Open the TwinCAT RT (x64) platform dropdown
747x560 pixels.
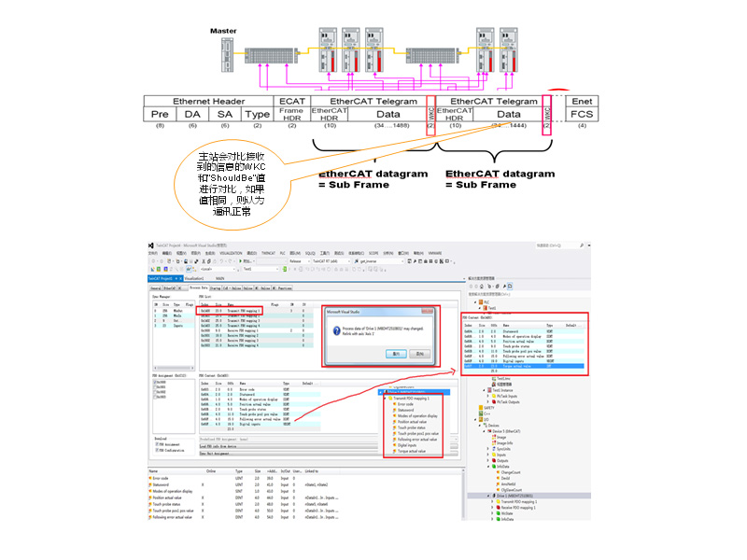pyautogui.click(x=331, y=261)
